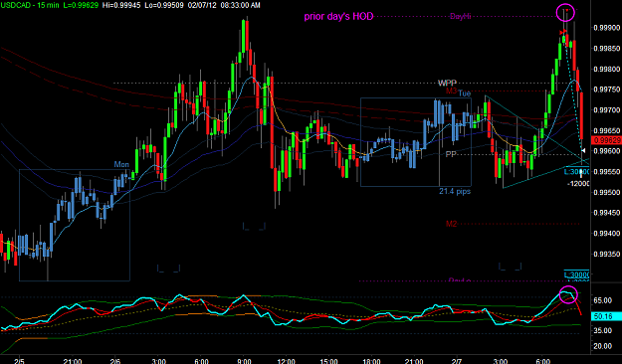Click the 0.99400 price axis label
The height and width of the screenshot is (364, 622).
pos(607,234)
